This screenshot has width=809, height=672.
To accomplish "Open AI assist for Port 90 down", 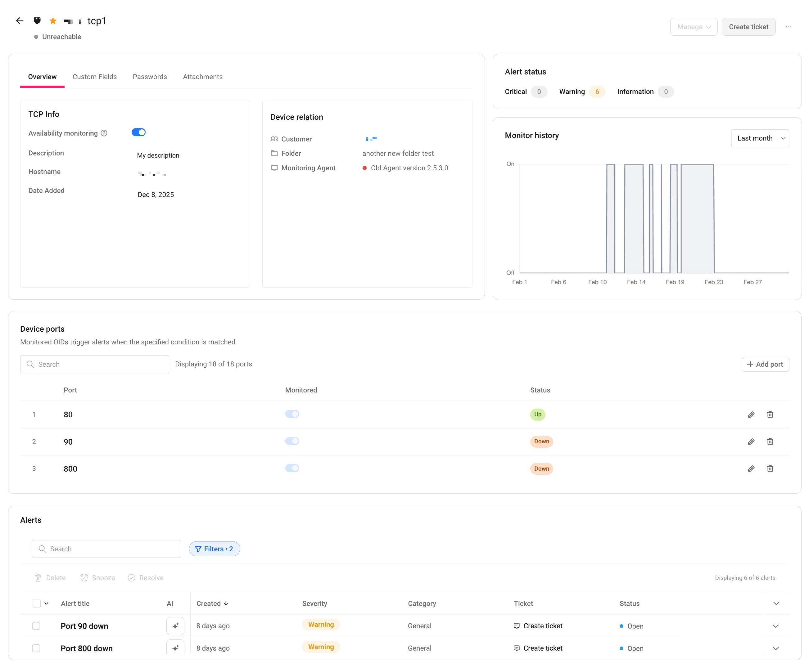I will (x=175, y=626).
